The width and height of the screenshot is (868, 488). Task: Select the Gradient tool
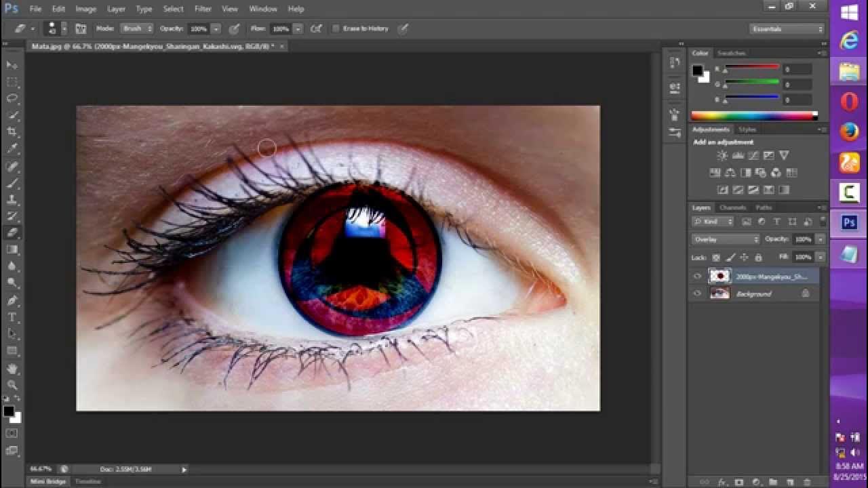coord(12,250)
